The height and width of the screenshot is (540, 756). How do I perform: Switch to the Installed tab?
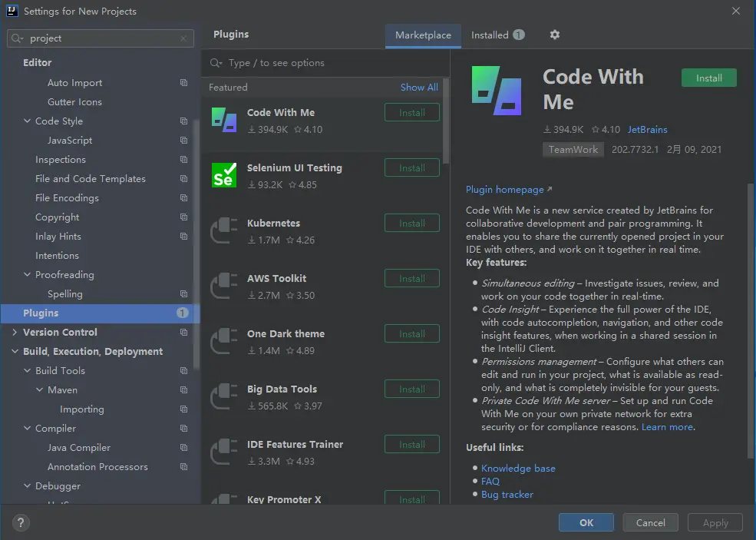tap(497, 35)
